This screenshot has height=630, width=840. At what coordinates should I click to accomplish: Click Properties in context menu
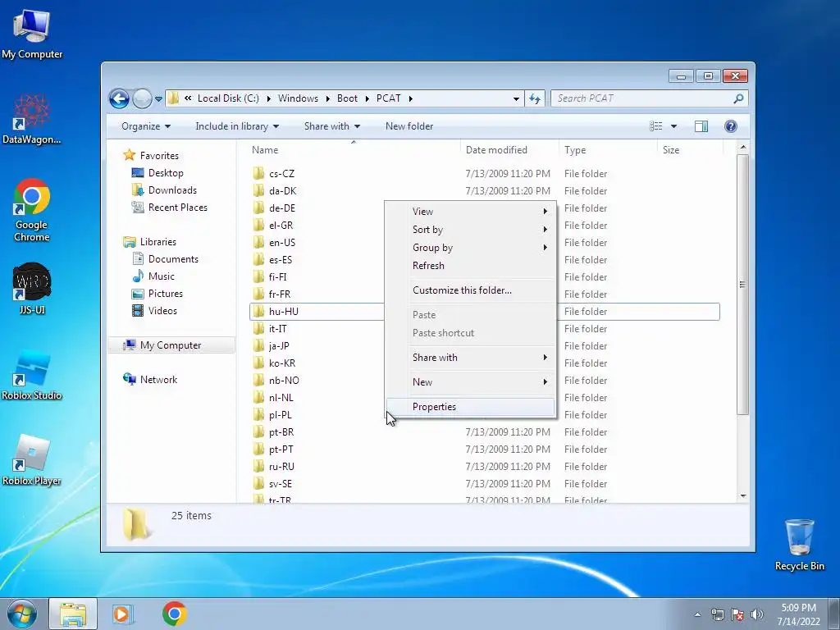tap(471, 407)
